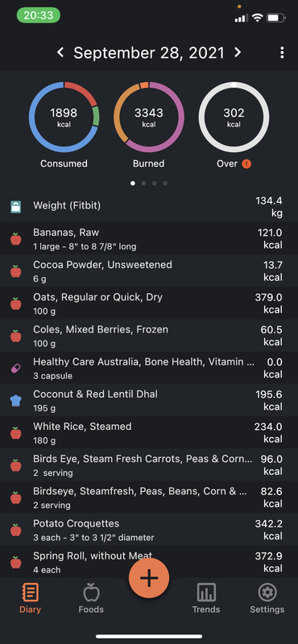Click the Over warning exclamation icon

pos(246,163)
